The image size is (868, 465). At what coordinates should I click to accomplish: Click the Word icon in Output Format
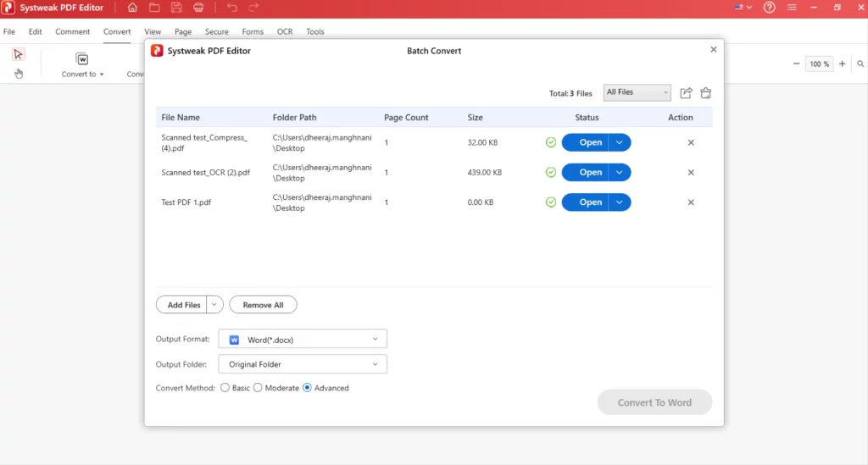click(x=234, y=340)
